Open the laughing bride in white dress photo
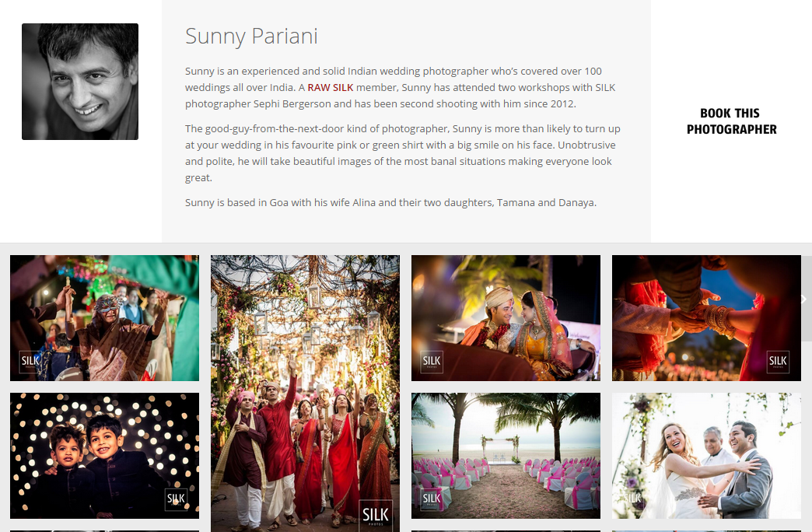 tap(706, 456)
